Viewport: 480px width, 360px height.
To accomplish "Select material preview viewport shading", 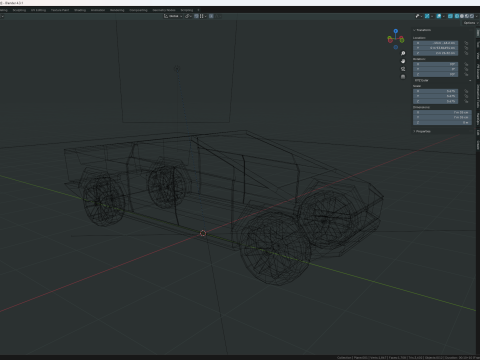I will click(467, 16).
